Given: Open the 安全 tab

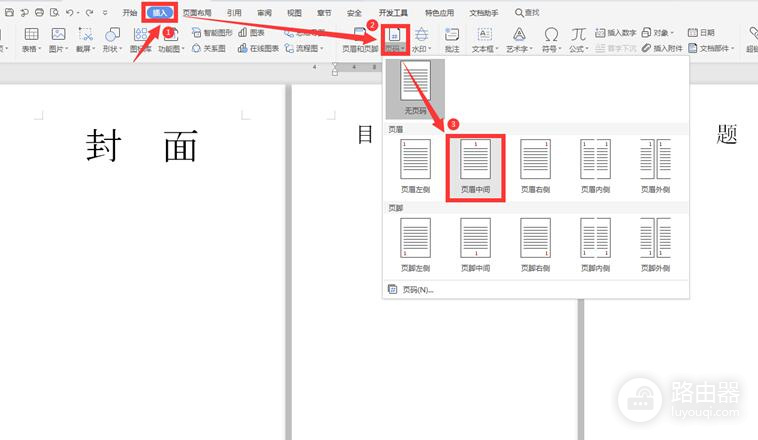Looking at the screenshot, I should coord(354,13).
